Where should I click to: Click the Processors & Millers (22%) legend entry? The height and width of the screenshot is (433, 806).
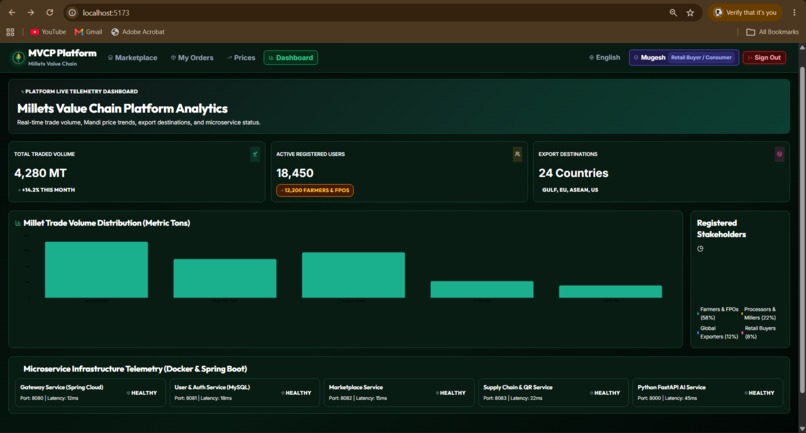(759, 313)
